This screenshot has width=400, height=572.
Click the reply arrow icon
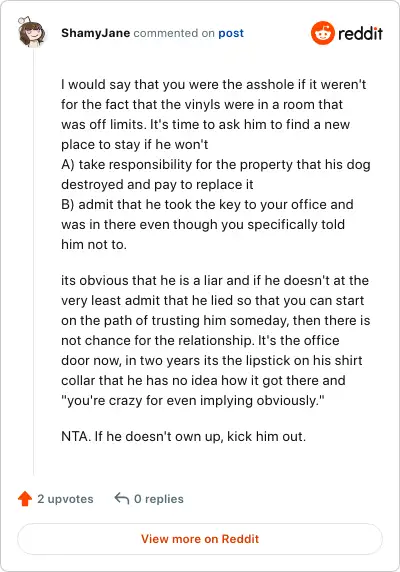click(122, 498)
